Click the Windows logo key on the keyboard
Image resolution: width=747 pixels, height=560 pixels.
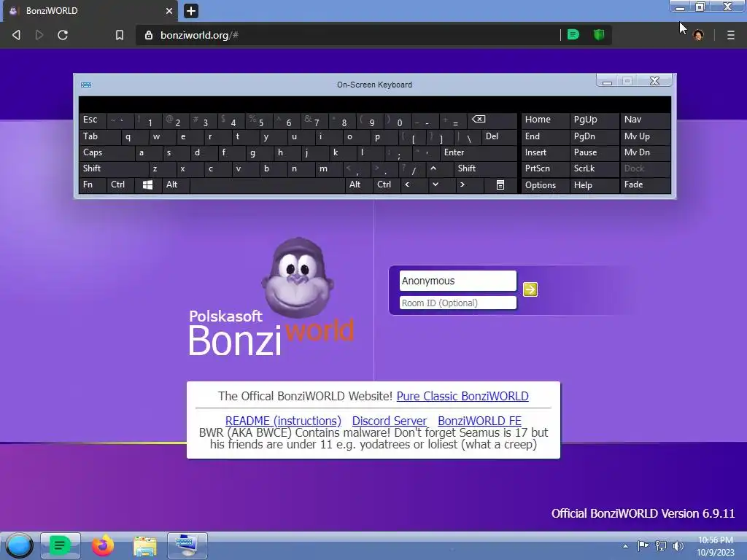point(147,184)
